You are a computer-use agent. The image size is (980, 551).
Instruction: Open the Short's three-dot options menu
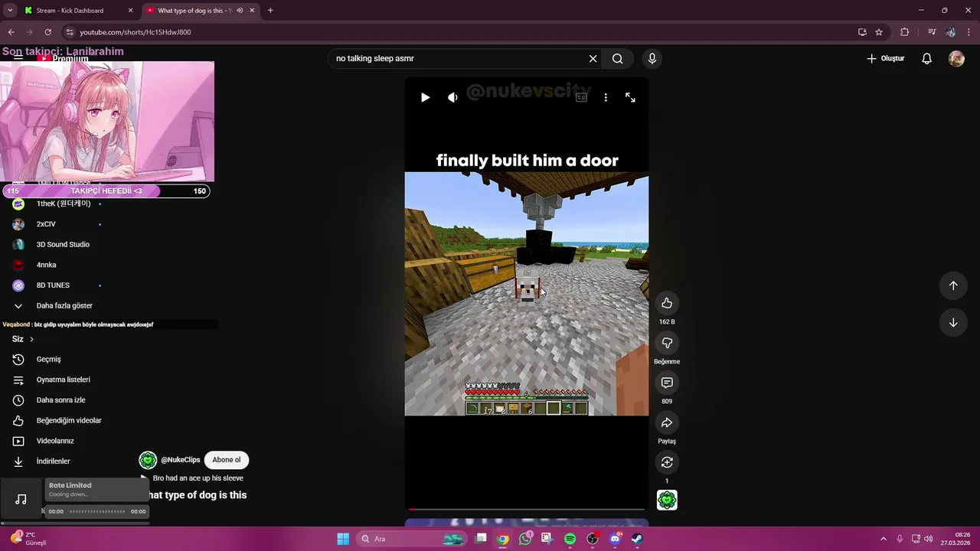[606, 97]
